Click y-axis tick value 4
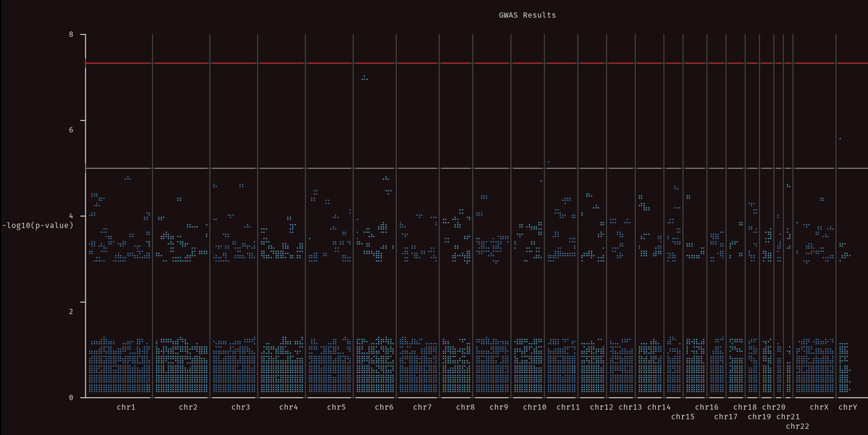 click(x=71, y=216)
